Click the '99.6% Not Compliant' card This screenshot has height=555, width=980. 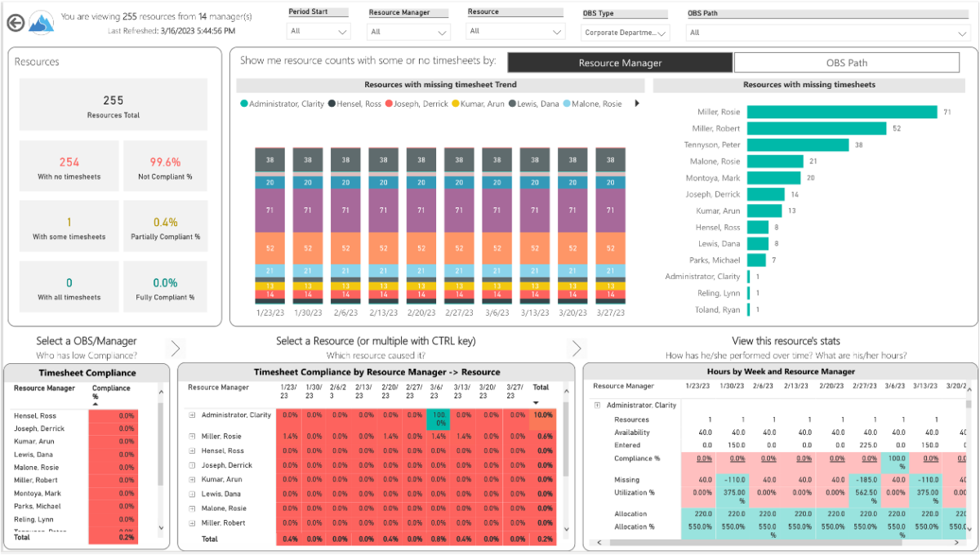point(165,166)
